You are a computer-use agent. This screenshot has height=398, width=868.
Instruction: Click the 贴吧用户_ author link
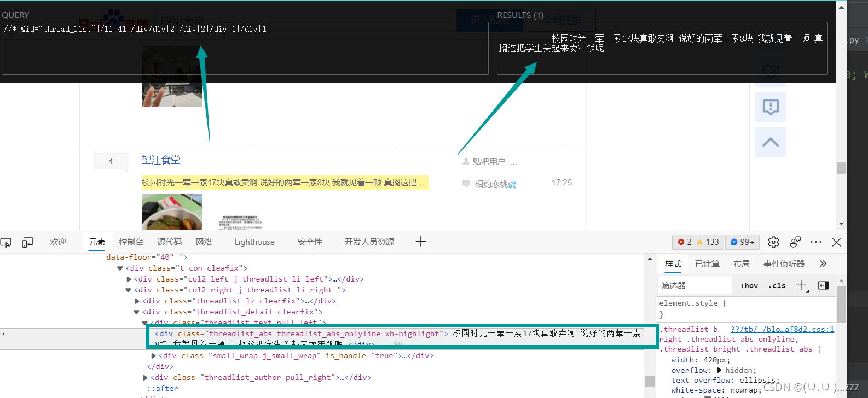494,161
